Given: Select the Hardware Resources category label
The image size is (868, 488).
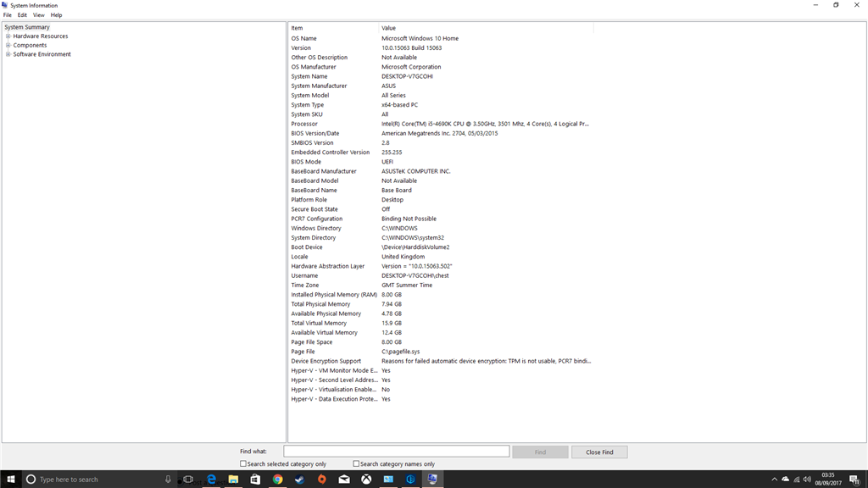Looking at the screenshot, I should 41,36.
